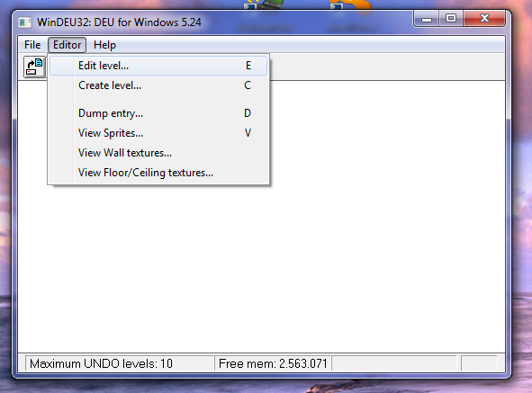Click the empty third status bar pane
The image size is (532, 393).
click(394, 363)
